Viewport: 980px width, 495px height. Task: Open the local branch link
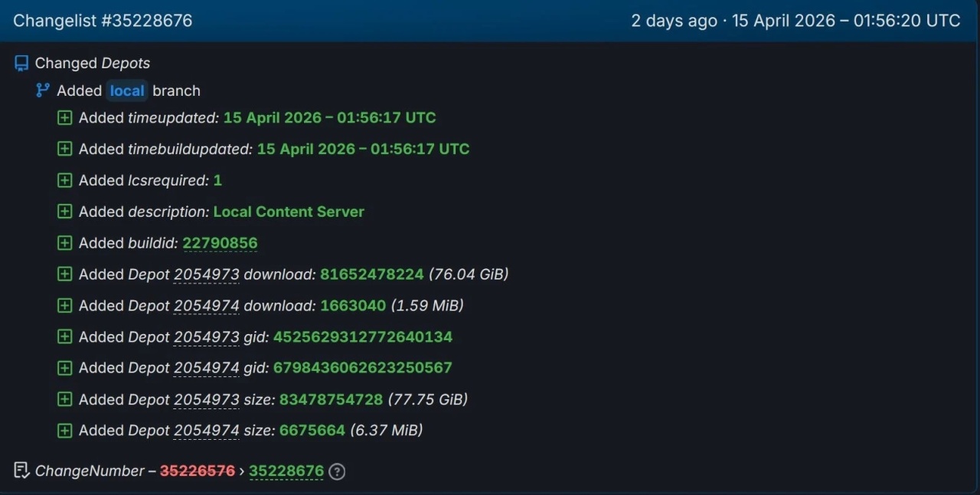point(127,90)
